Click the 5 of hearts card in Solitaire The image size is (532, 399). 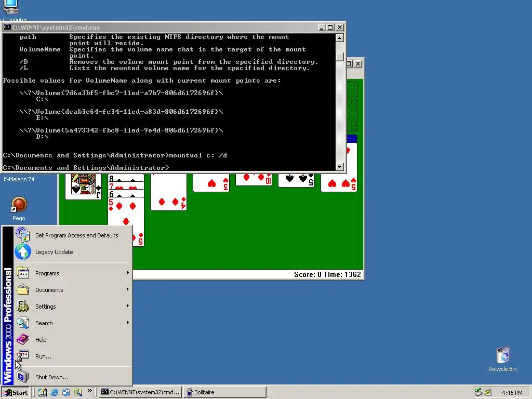[x=339, y=182]
